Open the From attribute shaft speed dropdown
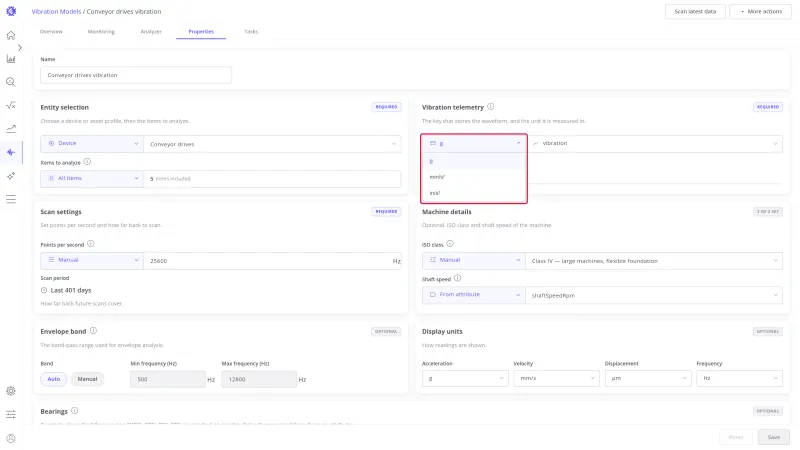 (473, 295)
